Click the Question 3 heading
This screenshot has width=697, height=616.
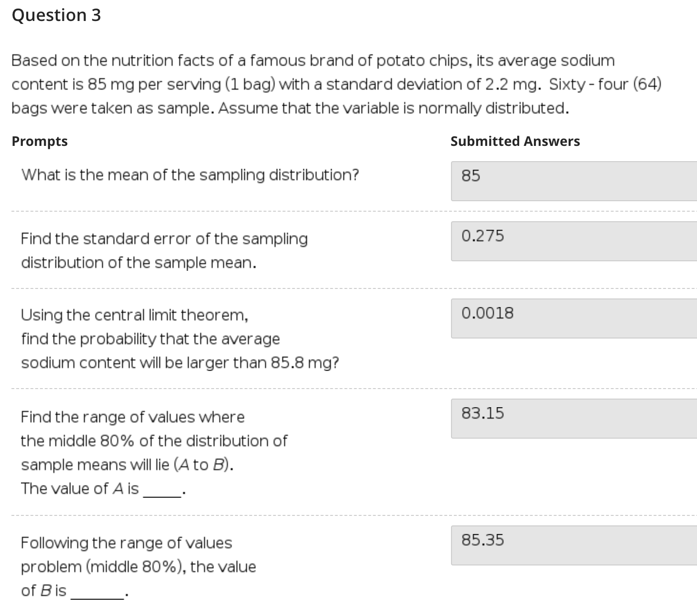tap(56, 14)
